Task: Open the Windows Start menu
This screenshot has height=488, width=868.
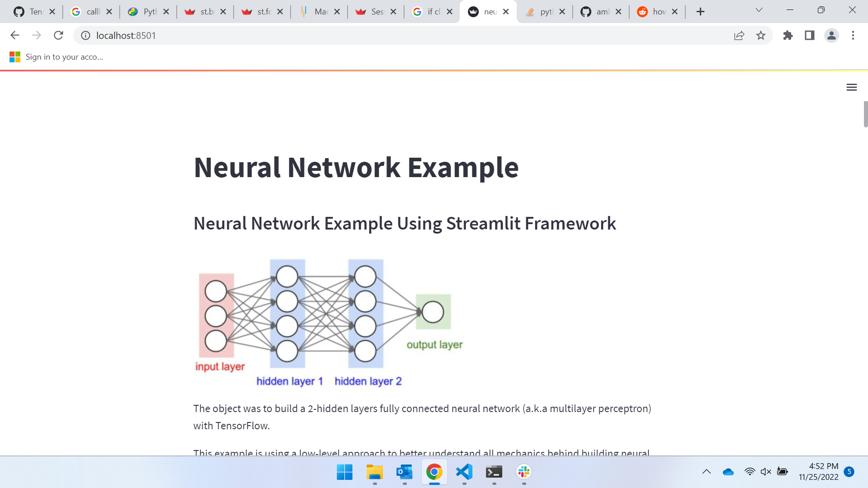Action: (x=344, y=472)
